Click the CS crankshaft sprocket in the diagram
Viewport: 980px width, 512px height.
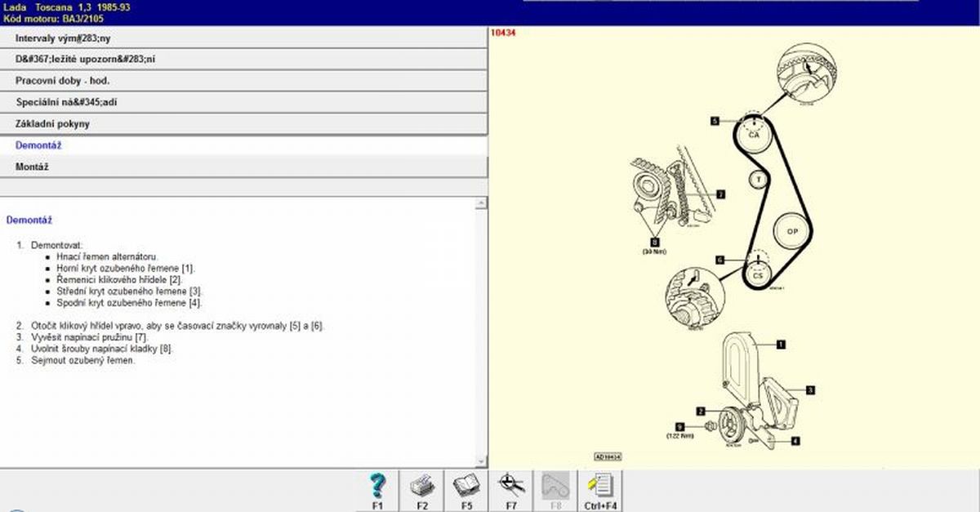758,274
